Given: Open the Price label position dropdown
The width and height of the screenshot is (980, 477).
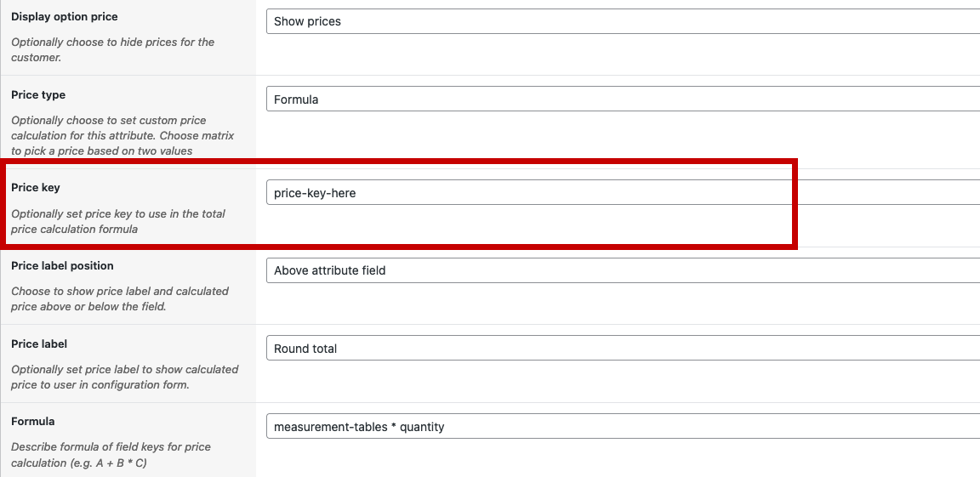Looking at the screenshot, I should [623, 270].
